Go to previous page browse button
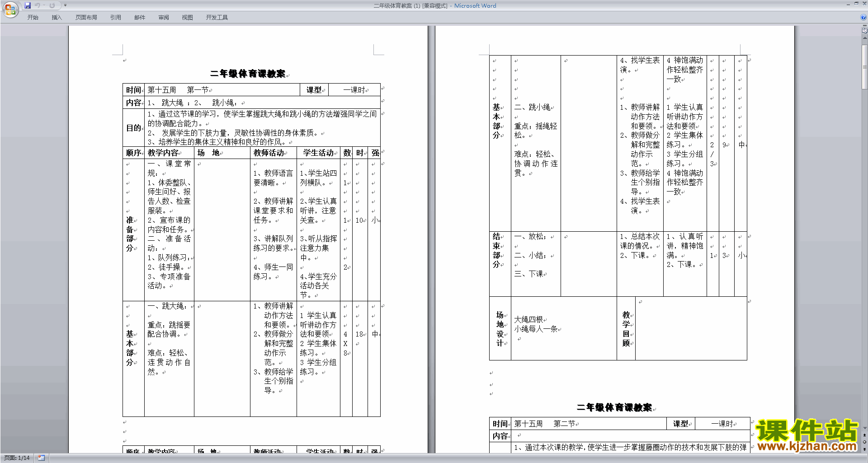 pos(865,435)
